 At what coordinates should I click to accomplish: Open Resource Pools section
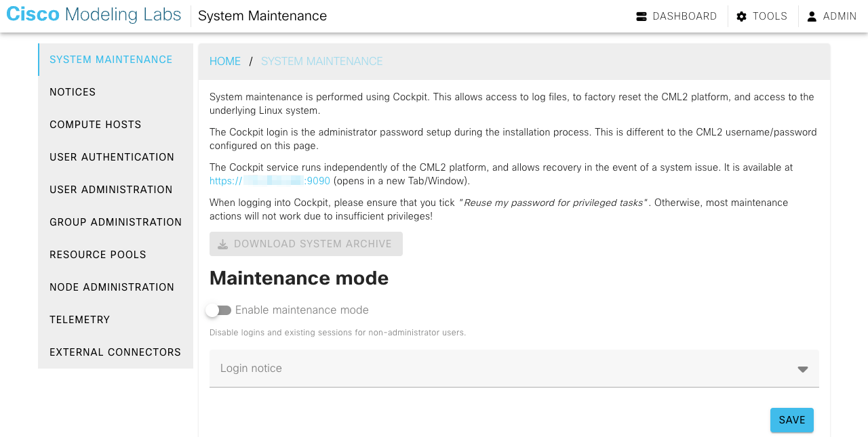pos(116,255)
